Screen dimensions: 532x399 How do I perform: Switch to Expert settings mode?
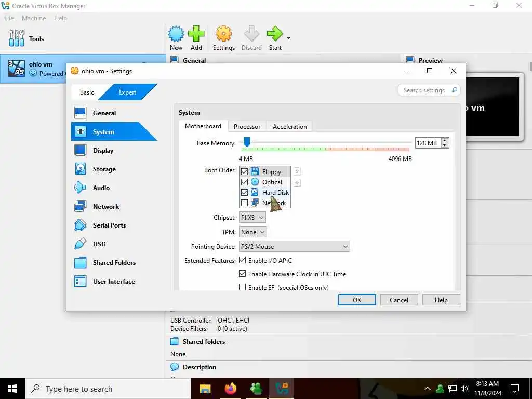point(128,92)
